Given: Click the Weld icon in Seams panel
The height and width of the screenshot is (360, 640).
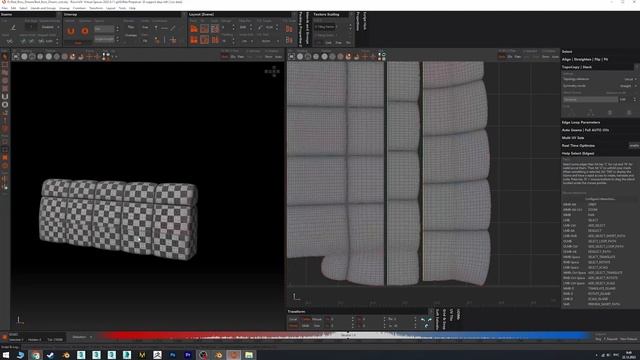Looking at the screenshot, I should [10, 41].
